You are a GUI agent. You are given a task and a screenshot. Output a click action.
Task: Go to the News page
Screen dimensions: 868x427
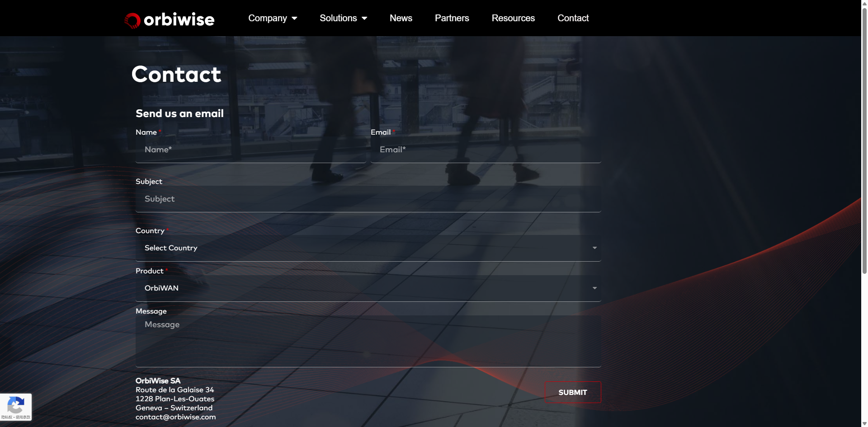point(401,18)
